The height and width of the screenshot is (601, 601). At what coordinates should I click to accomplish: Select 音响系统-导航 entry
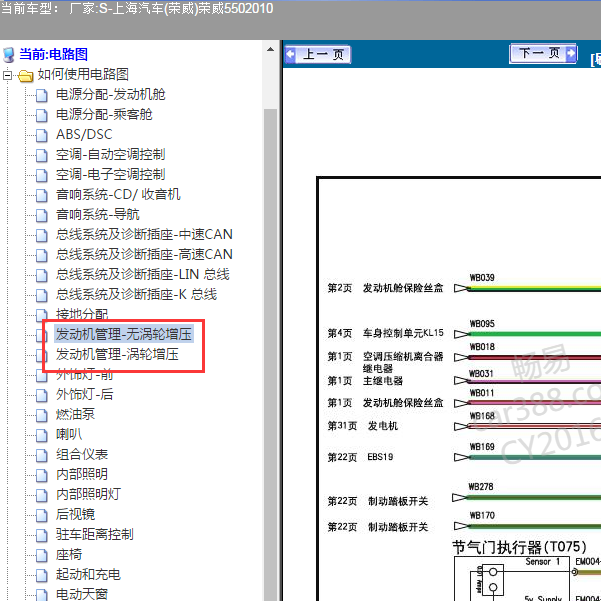pos(97,214)
